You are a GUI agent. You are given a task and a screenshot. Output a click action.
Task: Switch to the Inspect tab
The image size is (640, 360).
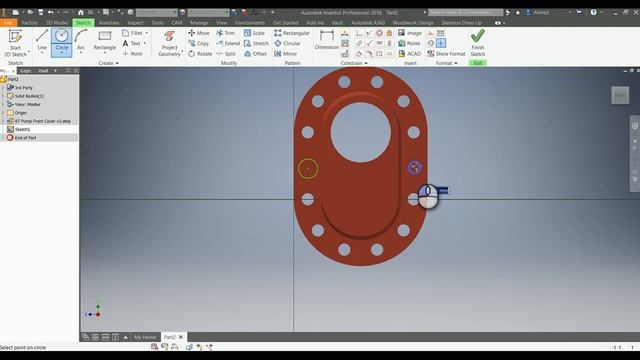[135, 23]
